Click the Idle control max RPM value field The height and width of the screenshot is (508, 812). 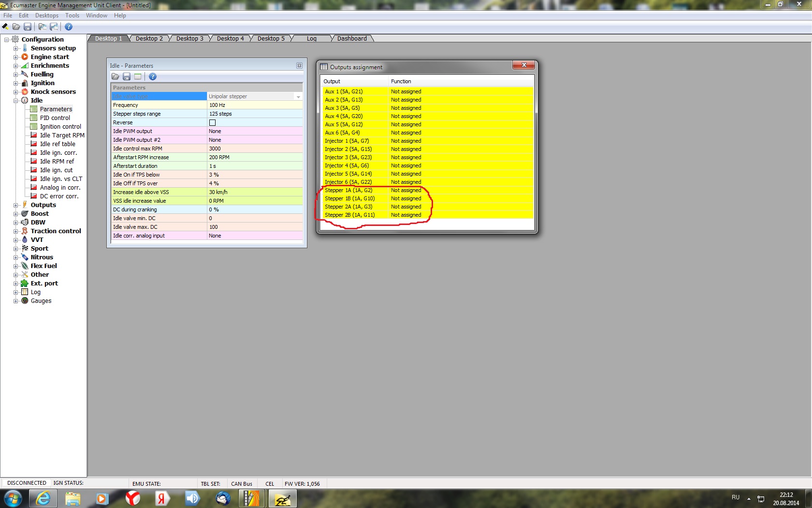tap(254, 149)
